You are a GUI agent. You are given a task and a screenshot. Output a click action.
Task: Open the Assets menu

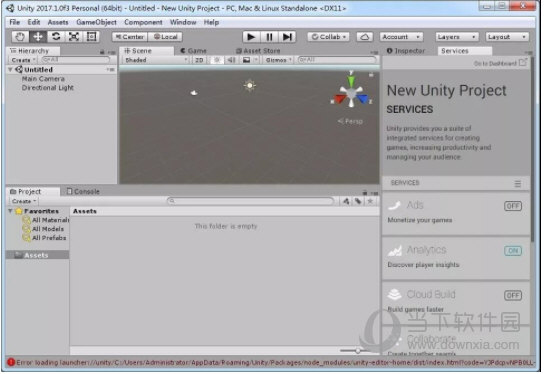pyautogui.click(x=58, y=22)
